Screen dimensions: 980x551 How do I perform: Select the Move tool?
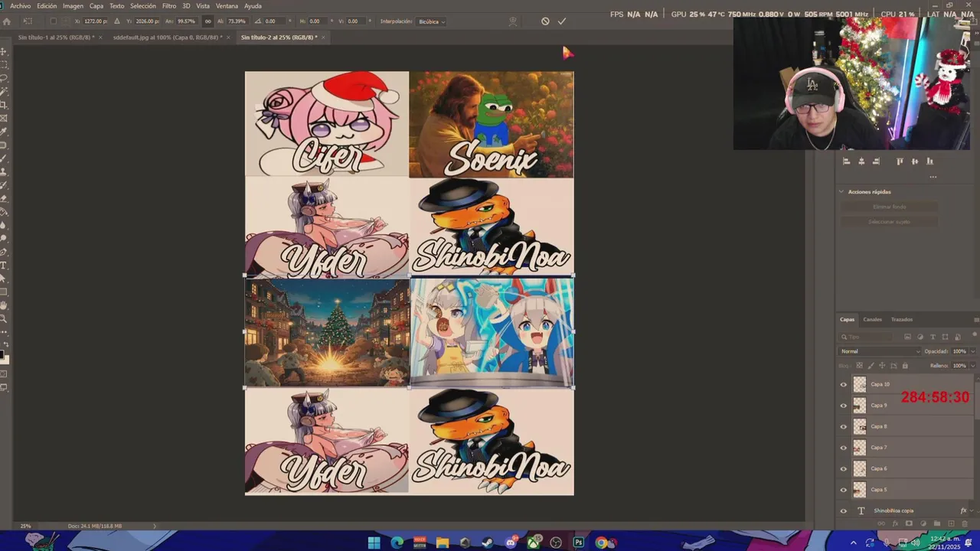5,51
